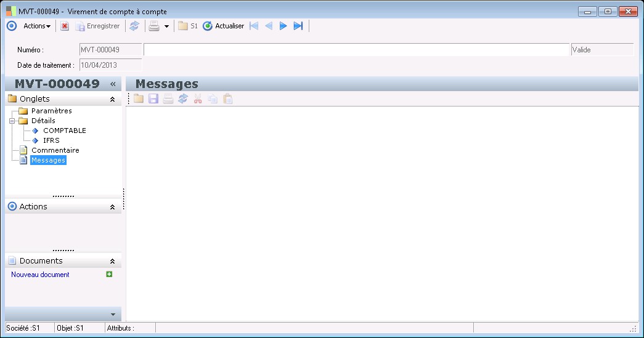Collapse the MVT-000049 side panel

[113, 84]
